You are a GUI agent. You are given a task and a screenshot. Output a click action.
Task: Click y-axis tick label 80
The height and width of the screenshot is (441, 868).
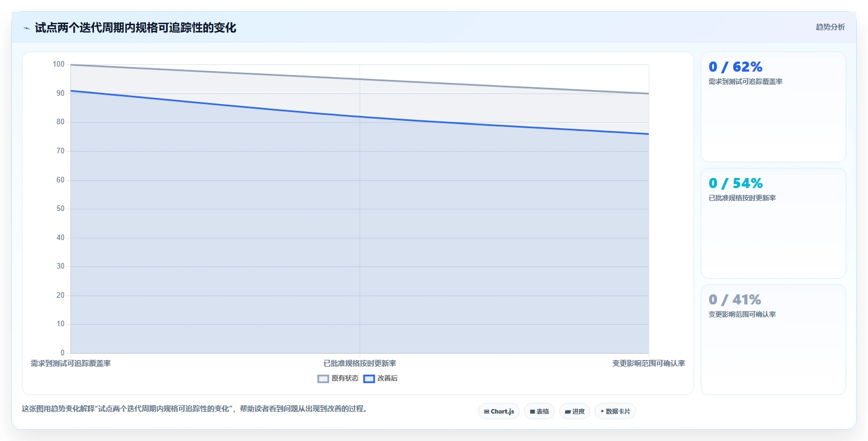pyautogui.click(x=60, y=122)
